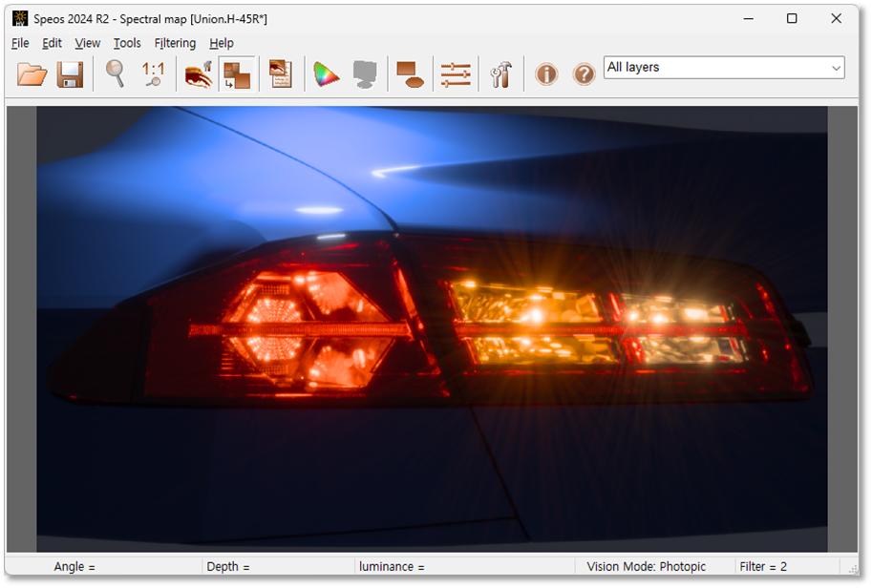Screen dimensions: 872x588
Task: Open the level sliders adjustment icon
Action: point(456,74)
